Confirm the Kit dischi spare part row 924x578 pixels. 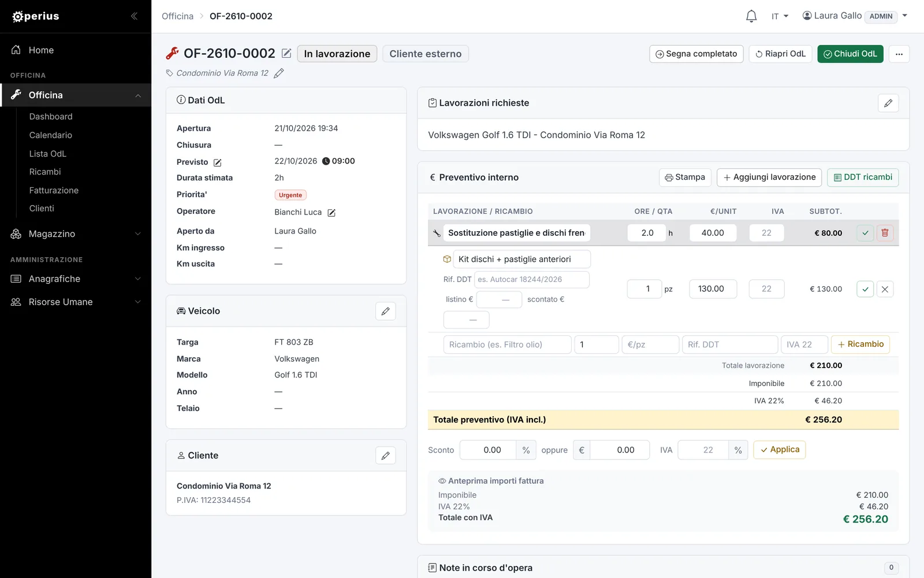(x=865, y=289)
